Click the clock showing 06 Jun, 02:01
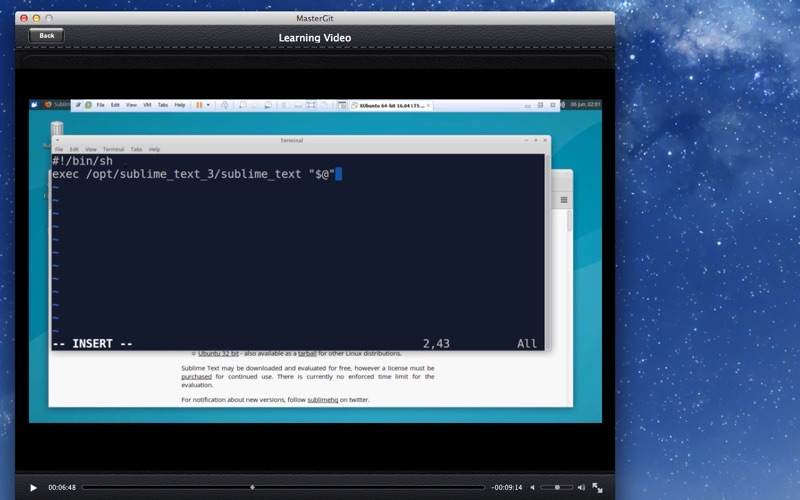The image size is (800, 500). [x=585, y=105]
